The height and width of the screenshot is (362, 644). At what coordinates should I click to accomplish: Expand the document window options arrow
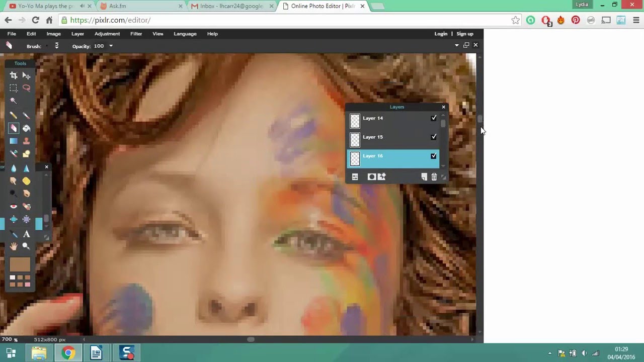tap(457, 45)
